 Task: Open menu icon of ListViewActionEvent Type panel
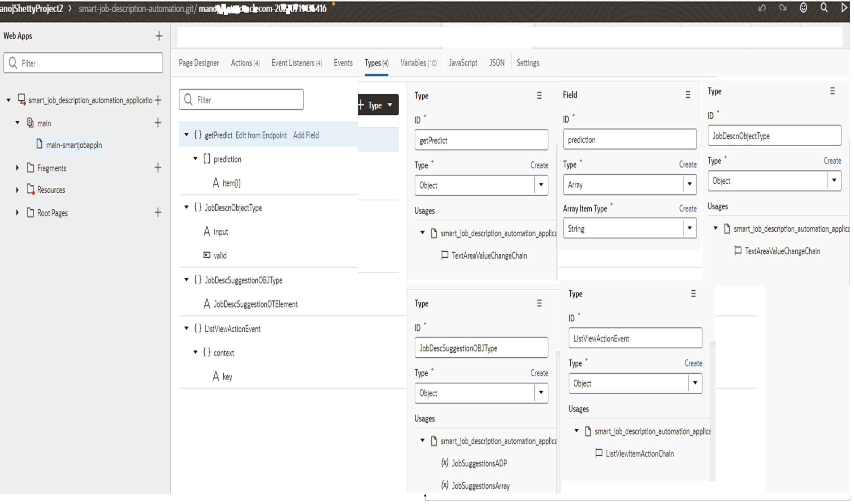[693, 293]
